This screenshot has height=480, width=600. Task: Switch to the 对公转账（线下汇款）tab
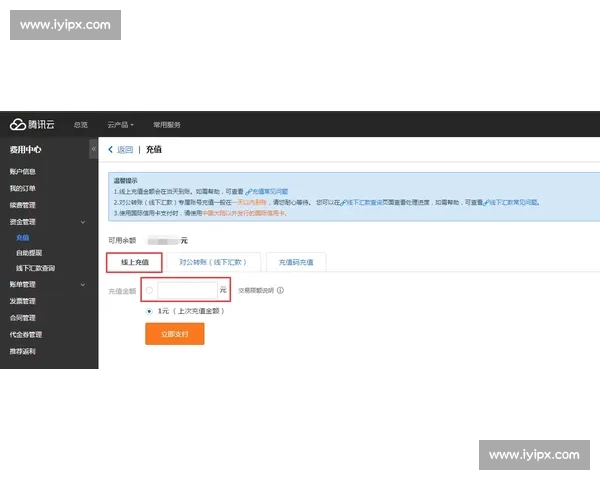point(213,263)
